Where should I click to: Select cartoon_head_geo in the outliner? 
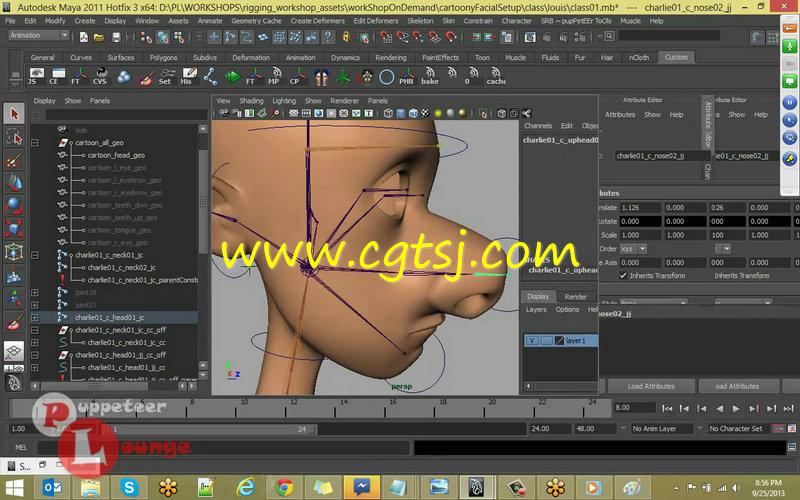116,155
